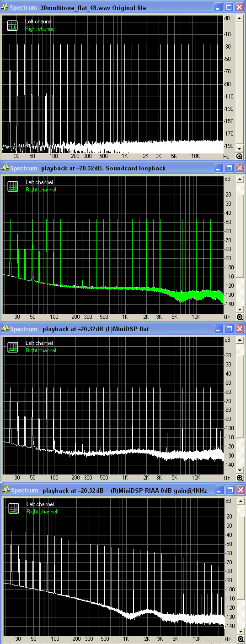Click Spectrum app icon of Soundcard loopback window

(5, 168)
